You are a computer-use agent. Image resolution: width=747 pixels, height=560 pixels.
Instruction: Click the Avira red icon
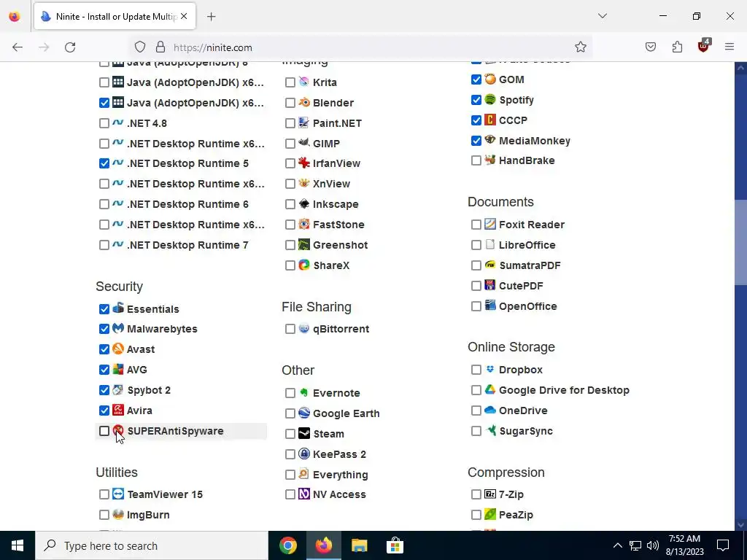tap(117, 410)
